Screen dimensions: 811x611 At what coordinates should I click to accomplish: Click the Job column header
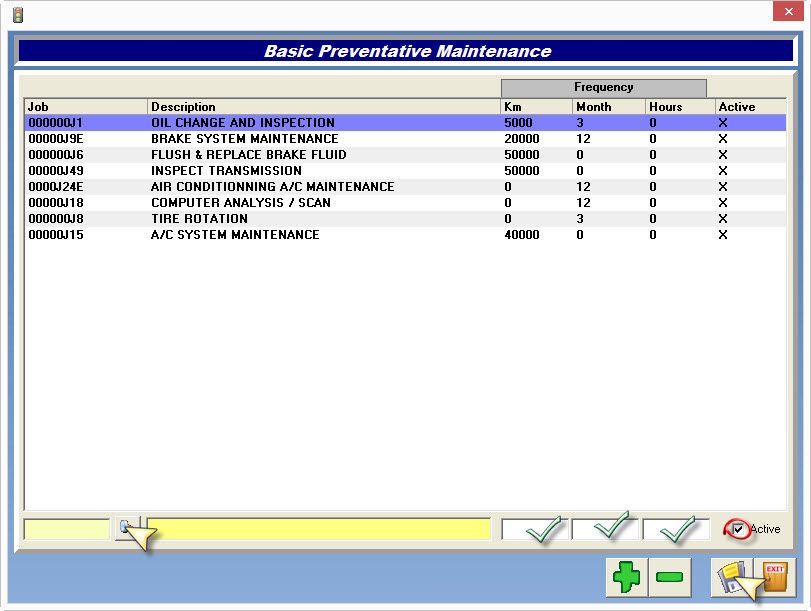[x=86, y=107]
